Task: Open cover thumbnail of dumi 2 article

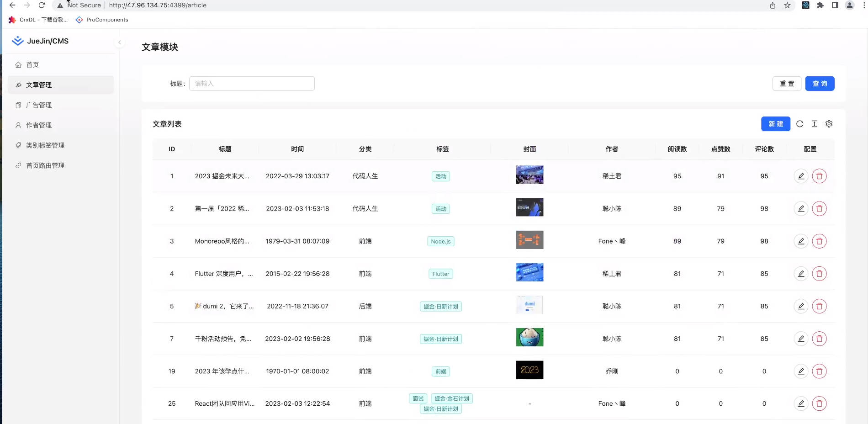Action: coord(529,305)
